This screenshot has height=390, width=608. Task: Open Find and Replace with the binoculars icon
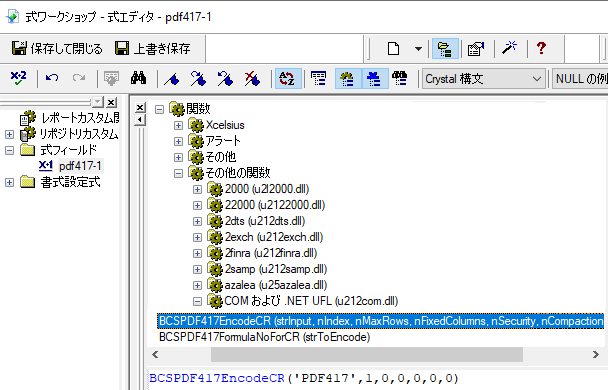pos(138,79)
